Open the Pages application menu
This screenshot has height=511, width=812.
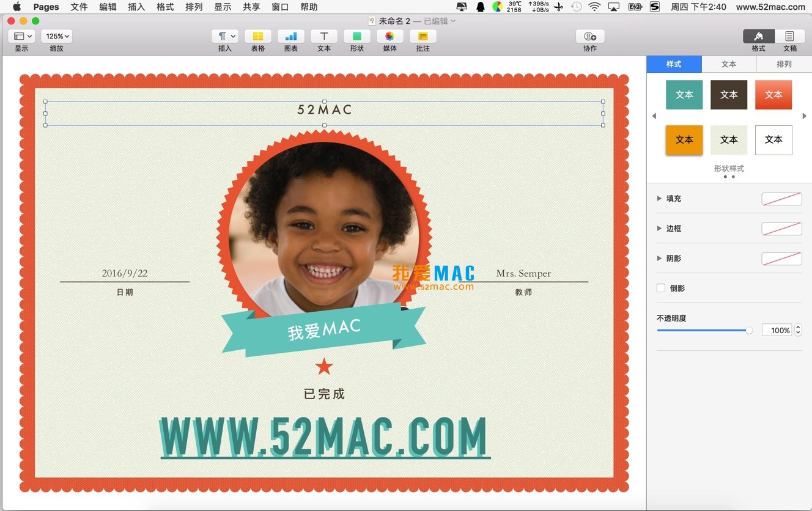tap(46, 7)
